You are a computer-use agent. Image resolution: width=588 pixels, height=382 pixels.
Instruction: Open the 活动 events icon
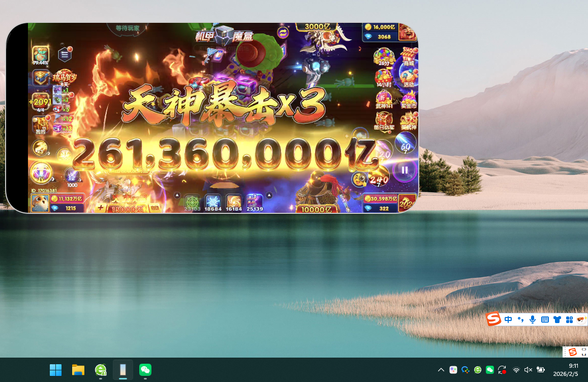point(409,78)
